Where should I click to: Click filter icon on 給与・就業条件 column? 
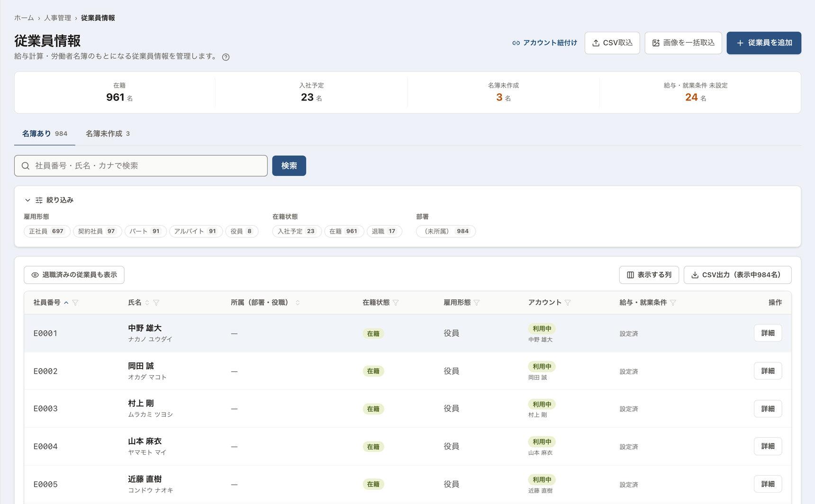coord(673,303)
